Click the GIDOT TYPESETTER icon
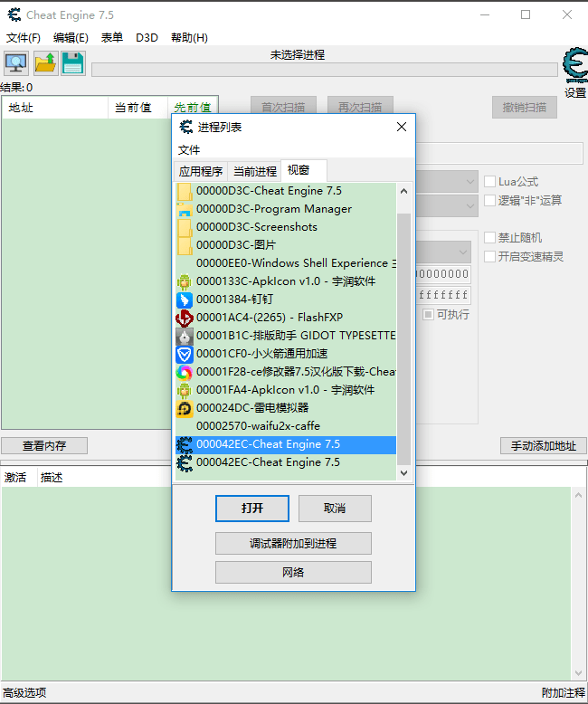The width and height of the screenshot is (588, 704). click(x=184, y=336)
